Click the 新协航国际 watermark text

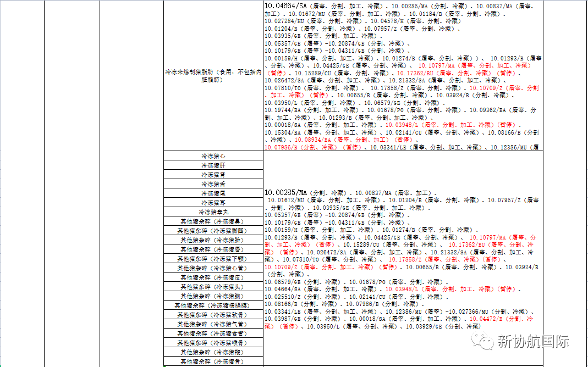point(532,342)
